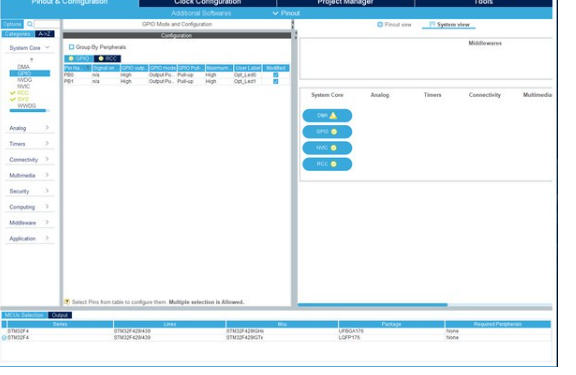
Task: Open the Tools tab
Action: (x=483, y=3)
